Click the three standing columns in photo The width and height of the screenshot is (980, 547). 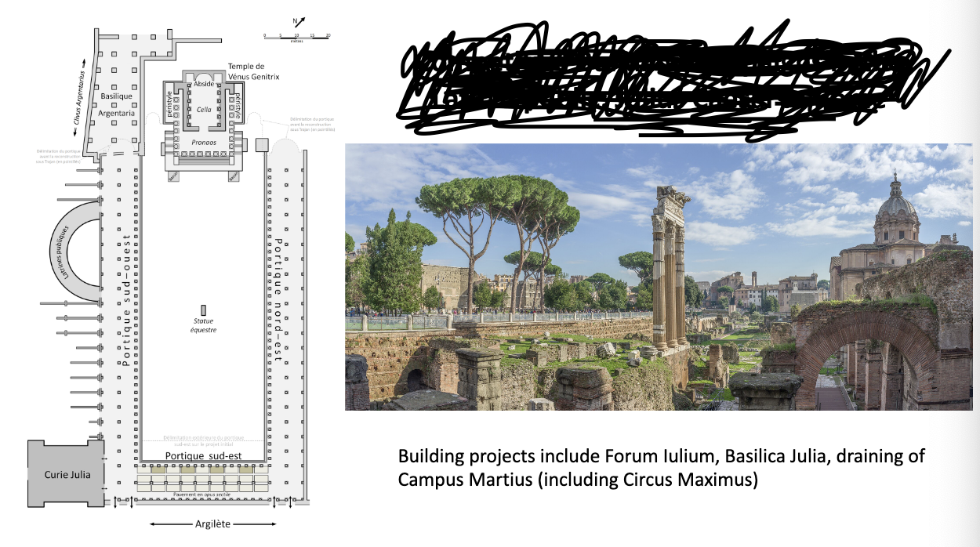coord(669,270)
